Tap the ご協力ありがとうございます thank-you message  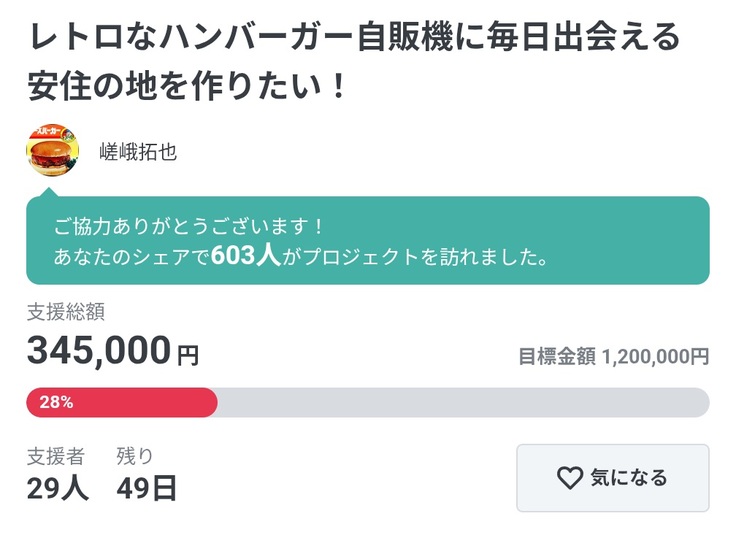pyautogui.click(x=189, y=227)
